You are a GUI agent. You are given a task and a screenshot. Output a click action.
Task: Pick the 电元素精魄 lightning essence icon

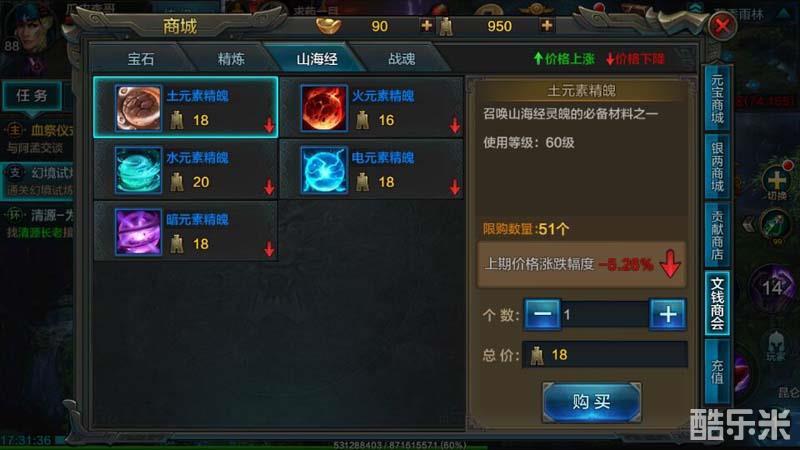[323, 170]
